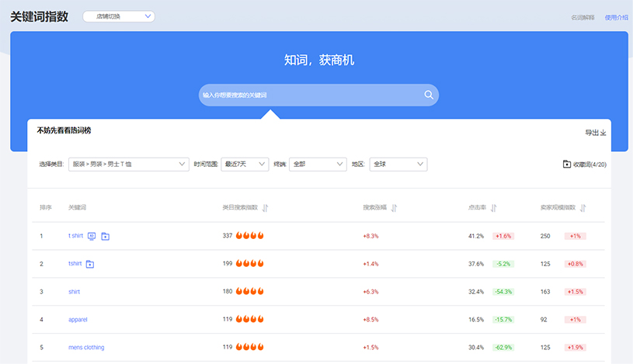The width and height of the screenshot is (633, 364).
Task: Open the tshirt keyword link
Action: click(75, 264)
